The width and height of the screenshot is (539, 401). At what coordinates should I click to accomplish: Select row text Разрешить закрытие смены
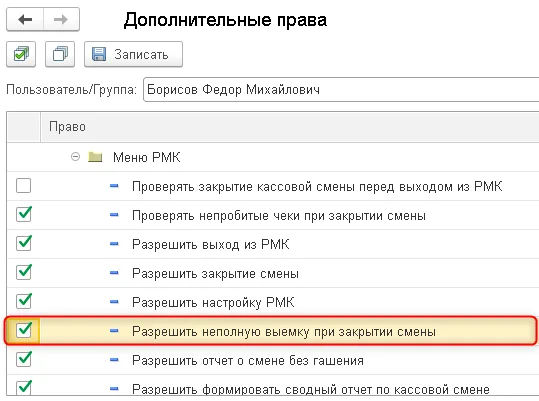pos(215,274)
